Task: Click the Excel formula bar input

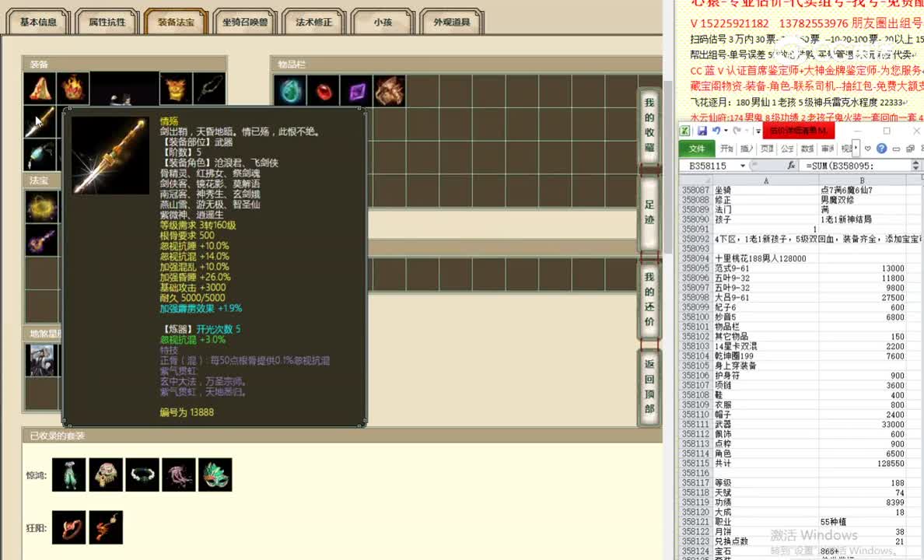Action: pyautogui.click(x=856, y=166)
